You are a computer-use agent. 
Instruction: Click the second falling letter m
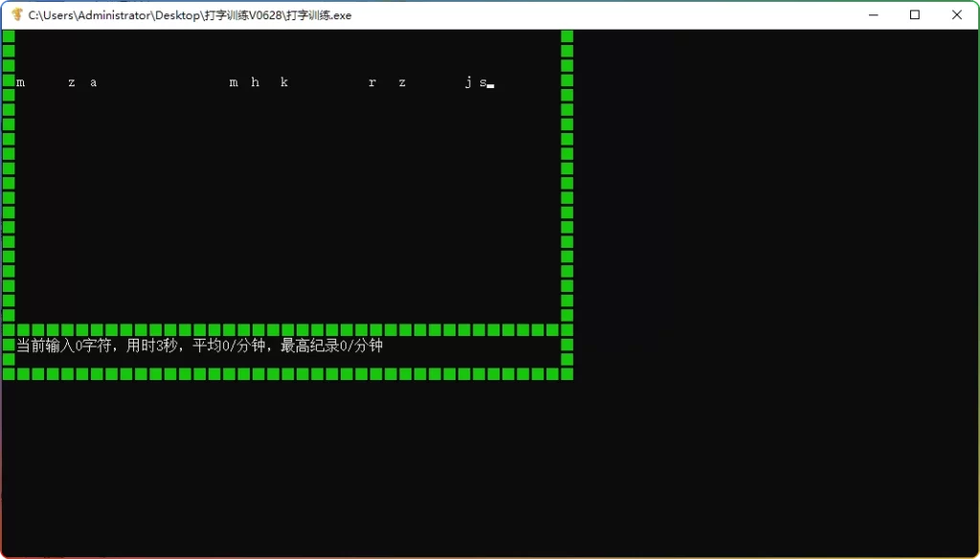click(233, 82)
